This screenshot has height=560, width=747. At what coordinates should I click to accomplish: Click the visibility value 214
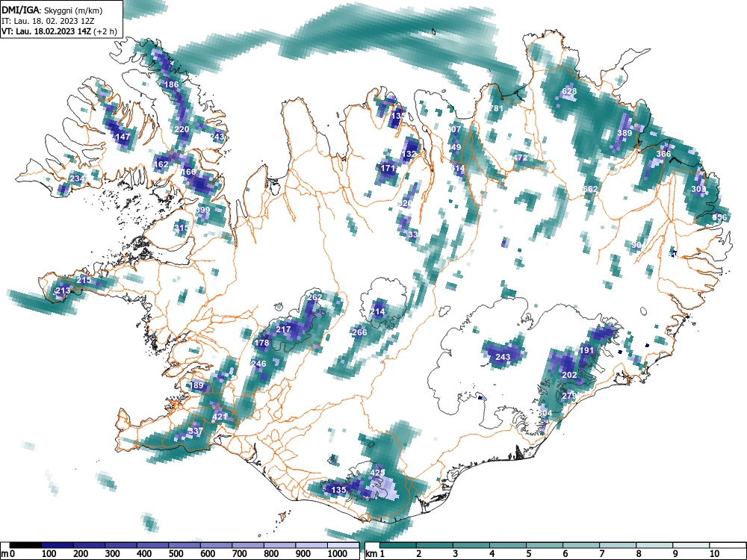click(x=377, y=312)
